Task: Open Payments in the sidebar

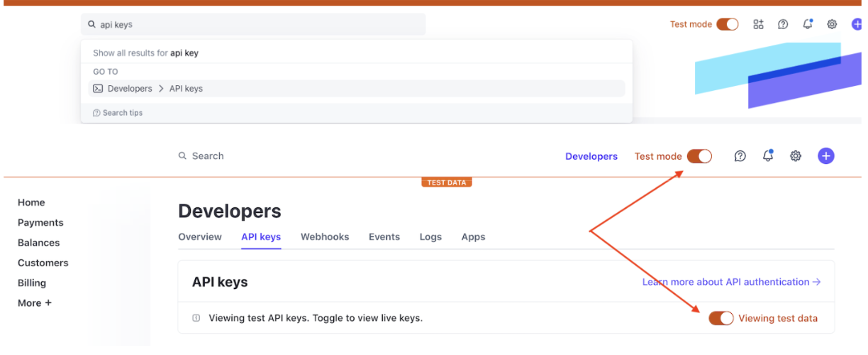Action: 40,222
